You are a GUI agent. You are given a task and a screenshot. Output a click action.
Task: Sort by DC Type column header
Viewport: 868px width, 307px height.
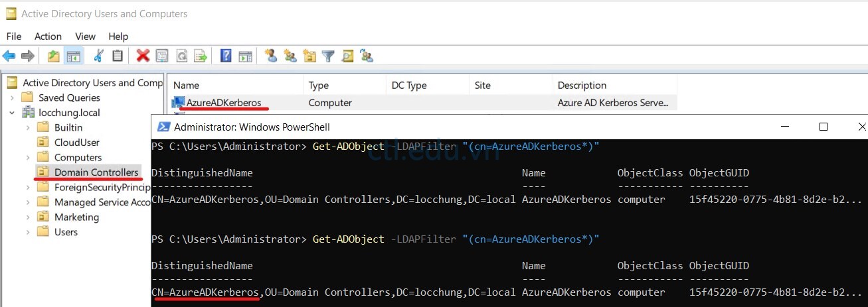(x=427, y=86)
